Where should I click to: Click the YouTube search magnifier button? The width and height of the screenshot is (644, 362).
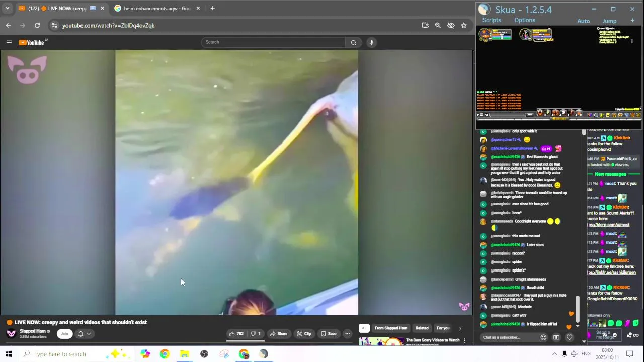(353, 42)
